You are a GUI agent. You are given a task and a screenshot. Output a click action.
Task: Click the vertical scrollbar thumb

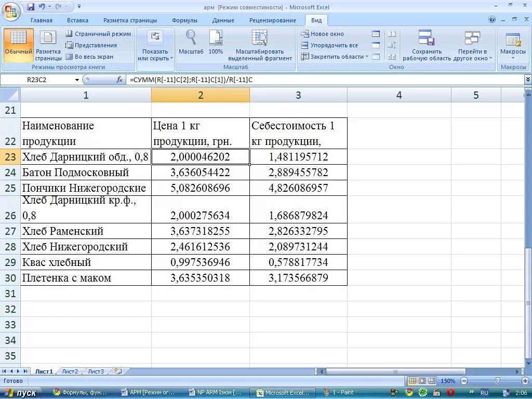(x=528, y=303)
